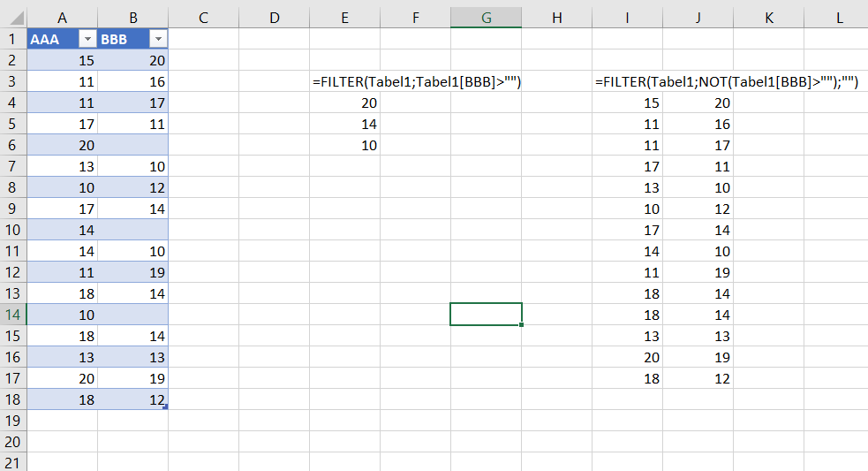868x471 pixels.
Task: Select column F header
Action: pos(415,18)
